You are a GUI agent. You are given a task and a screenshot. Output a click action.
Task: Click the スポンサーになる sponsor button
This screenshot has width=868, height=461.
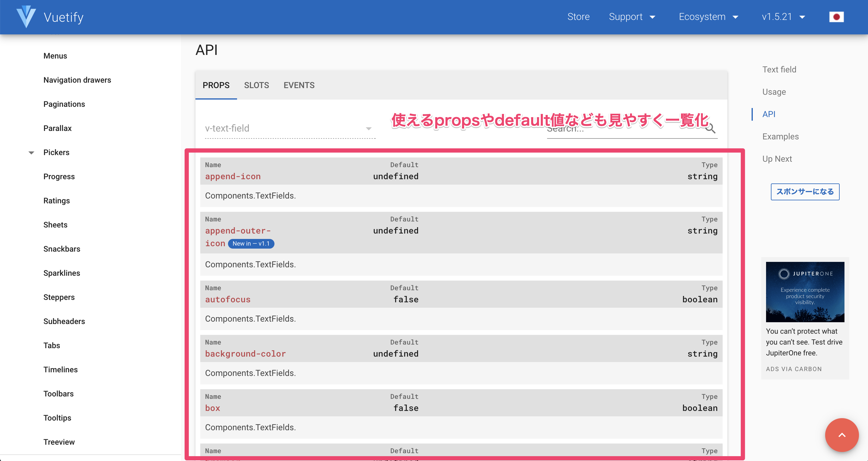click(x=805, y=192)
